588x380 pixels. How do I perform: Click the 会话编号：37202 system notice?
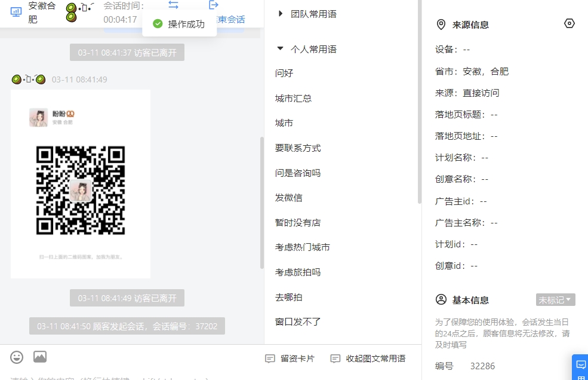[127, 326]
